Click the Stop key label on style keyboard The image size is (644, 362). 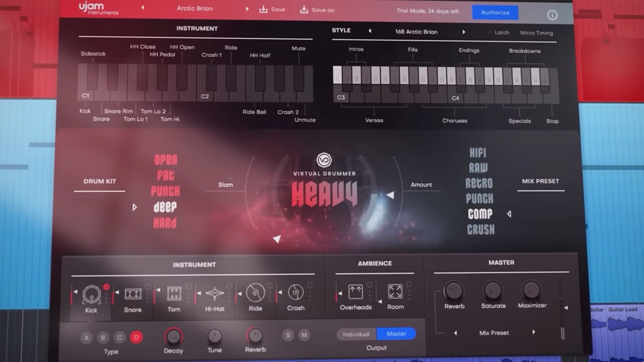pos(552,121)
